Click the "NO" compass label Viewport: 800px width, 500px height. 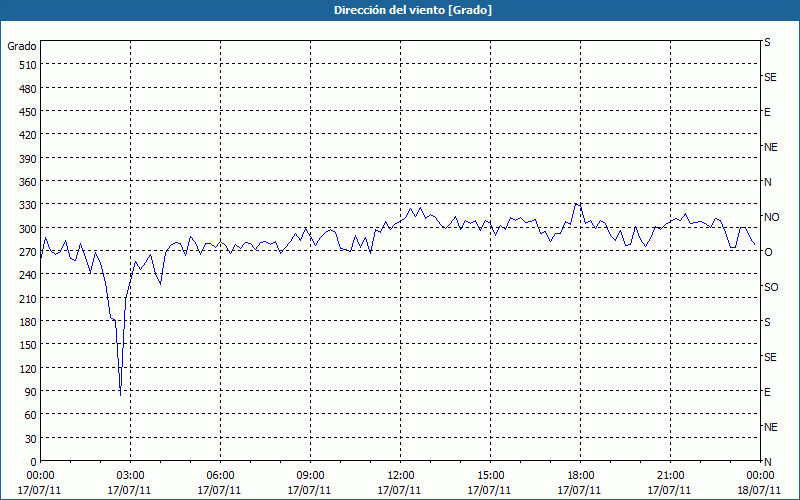(771, 217)
